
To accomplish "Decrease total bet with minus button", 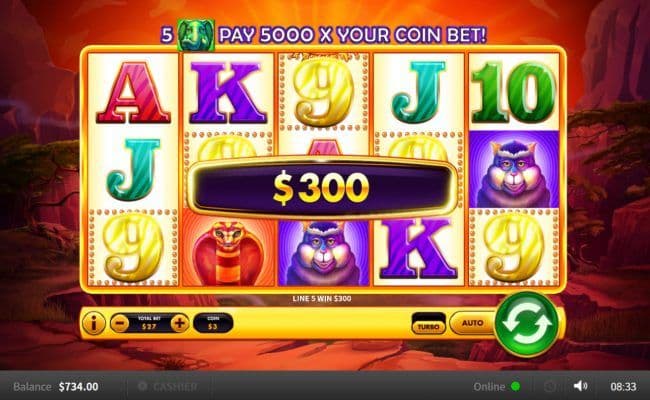I will 120,323.
